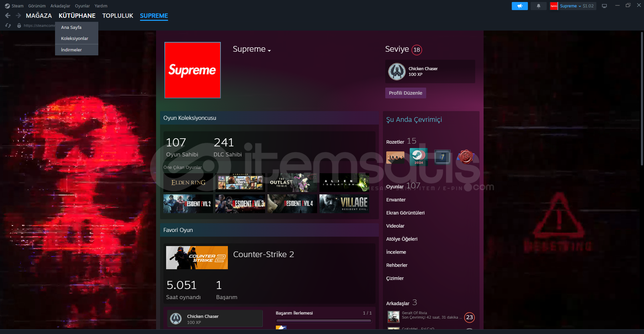The height and width of the screenshot is (334, 644).
Task: Click Geralt Of Rivia's avatar picture
Action: click(394, 317)
